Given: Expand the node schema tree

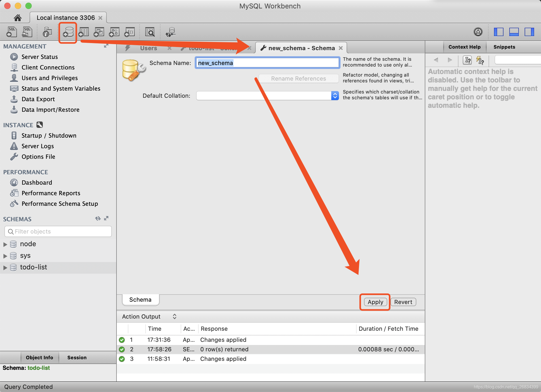Looking at the screenshot, I should pyautogui.click(x=5, y=244).
